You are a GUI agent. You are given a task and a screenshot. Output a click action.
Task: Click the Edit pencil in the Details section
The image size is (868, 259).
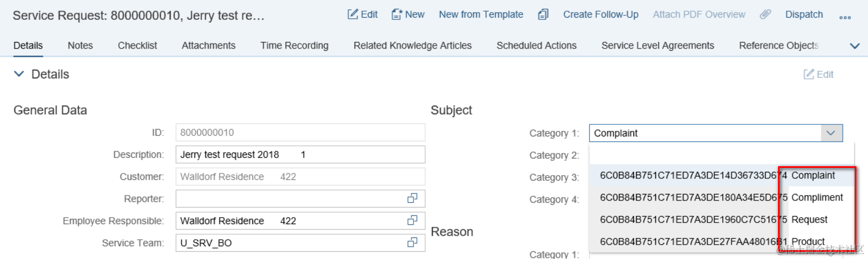tap(818, 74)
